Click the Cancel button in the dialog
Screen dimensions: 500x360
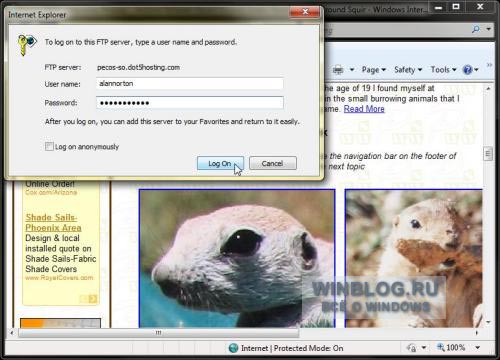(273, 163)
